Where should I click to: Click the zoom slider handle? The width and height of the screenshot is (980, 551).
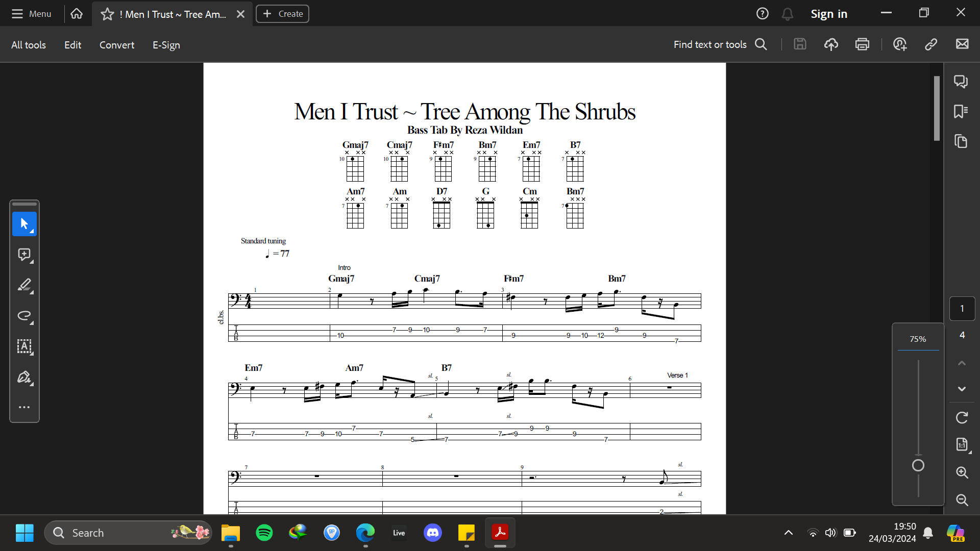[918, 465]
